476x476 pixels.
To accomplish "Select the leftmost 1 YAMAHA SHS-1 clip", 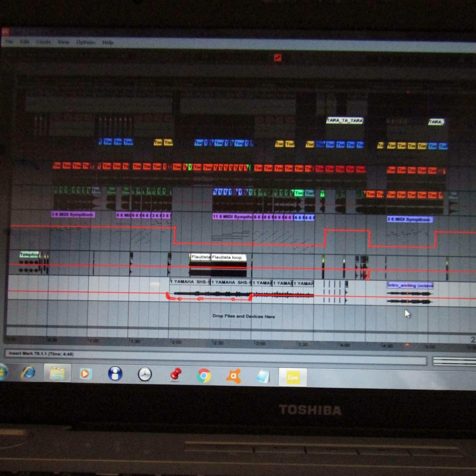I will click(190, 282).
